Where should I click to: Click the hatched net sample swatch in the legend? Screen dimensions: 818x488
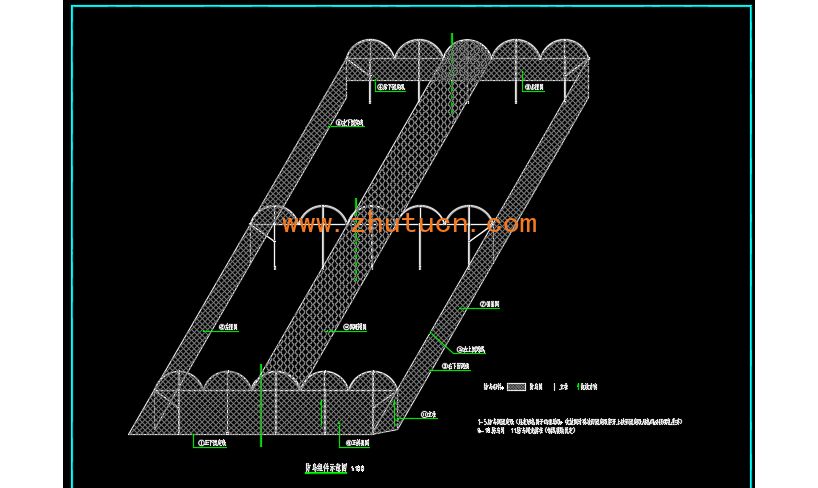[x=516, y=386]
